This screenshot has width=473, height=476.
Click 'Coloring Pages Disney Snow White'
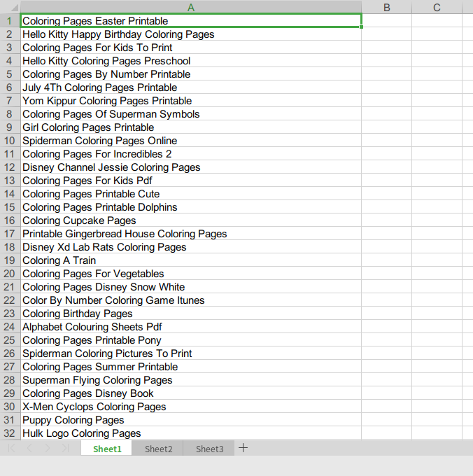pos(191,287)
